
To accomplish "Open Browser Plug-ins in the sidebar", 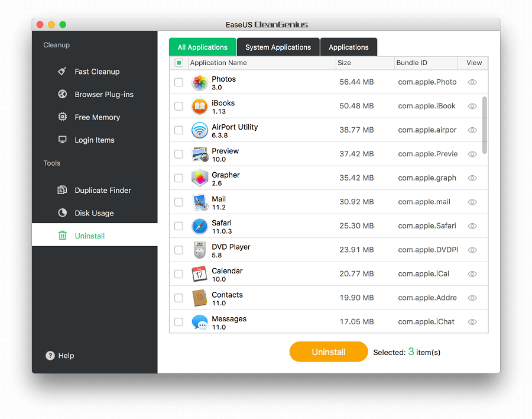I will (95, 94).
